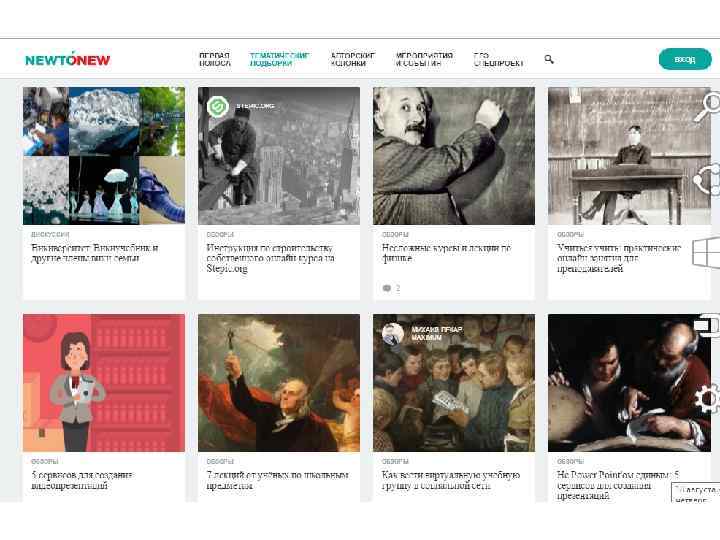Open the Авторские колонки section

point(353,59)
